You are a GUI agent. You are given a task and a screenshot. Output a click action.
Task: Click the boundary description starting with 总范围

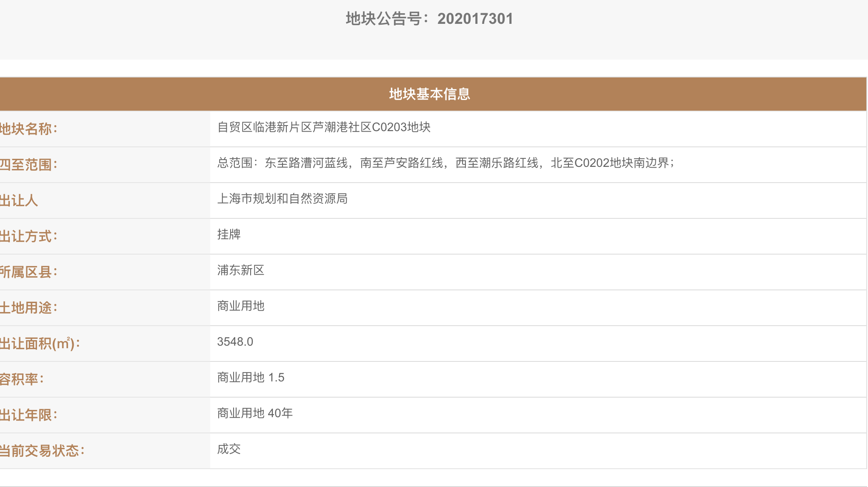[445, 163]
